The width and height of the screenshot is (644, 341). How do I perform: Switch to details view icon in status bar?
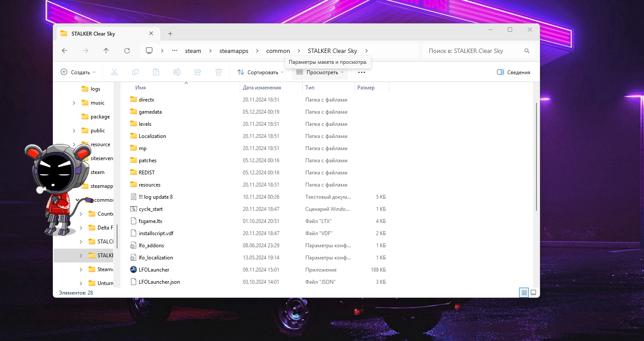[524, 292]
